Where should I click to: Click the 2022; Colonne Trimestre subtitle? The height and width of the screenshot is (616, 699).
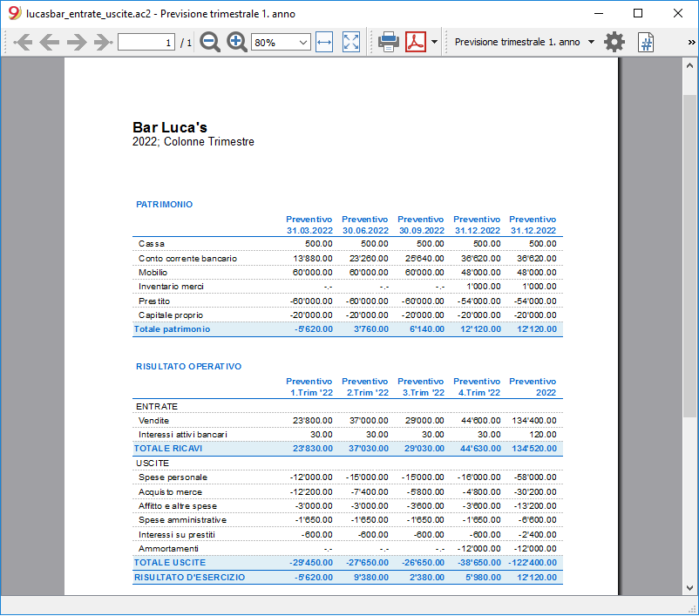[193, 142]
